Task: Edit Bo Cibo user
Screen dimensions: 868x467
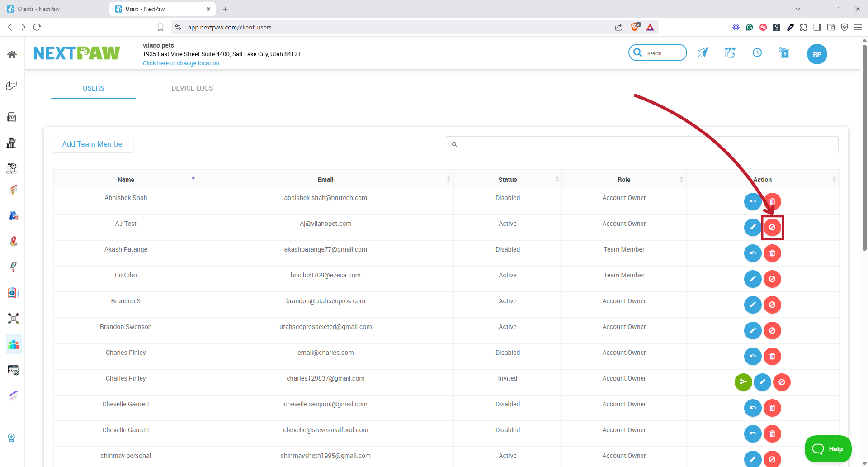Action: [x=753, y=279]
